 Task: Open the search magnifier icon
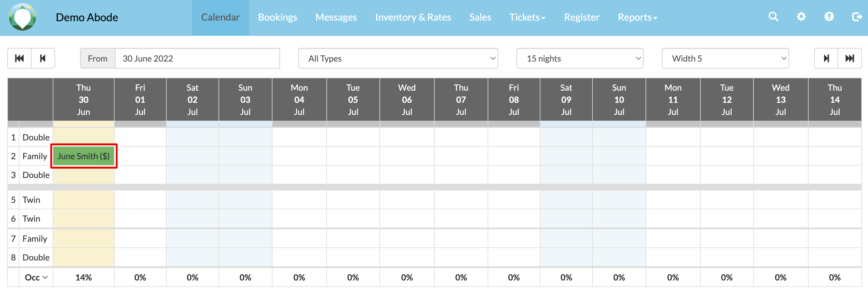(773, 16)
